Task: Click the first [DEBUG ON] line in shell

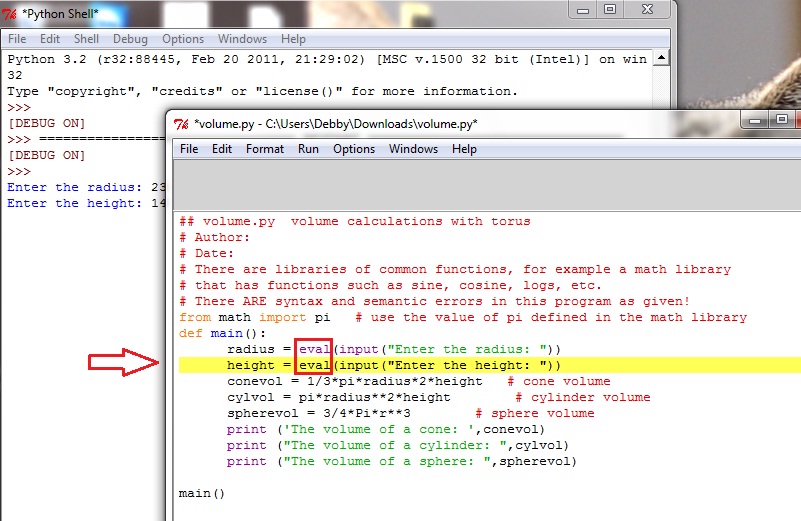Action: [x=46, y=123]
